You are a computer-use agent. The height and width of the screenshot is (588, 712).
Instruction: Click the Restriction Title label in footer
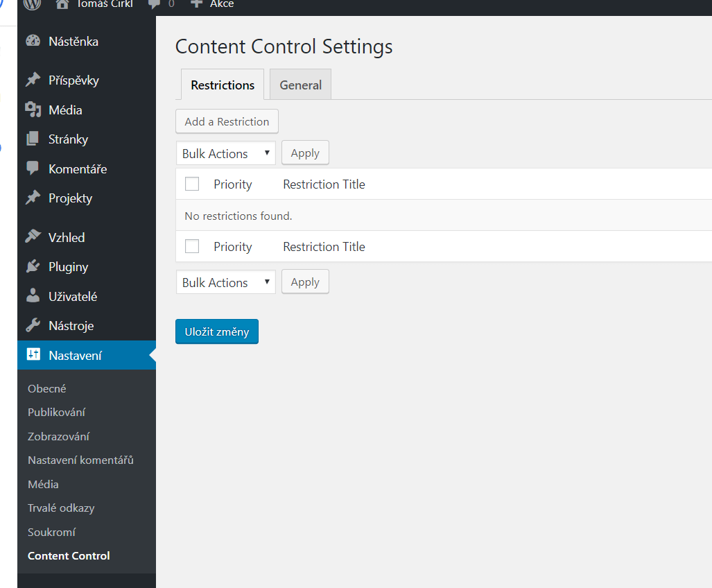tap(324, 246)
